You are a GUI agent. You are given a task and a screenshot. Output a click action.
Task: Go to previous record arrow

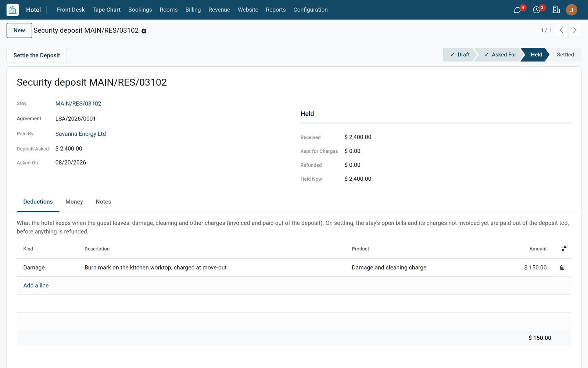561,31
